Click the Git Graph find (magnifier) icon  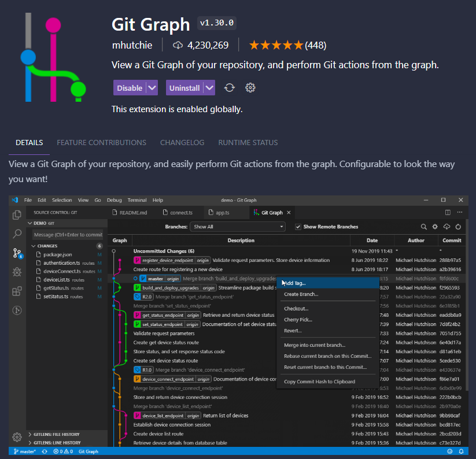pyautogui.click(x=424, y=227)
